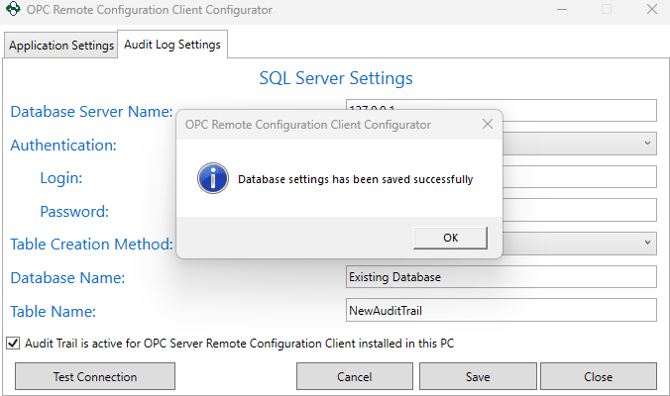Close the main configurator window
This screenshot has height=396, width=670.
click(652, 9)
